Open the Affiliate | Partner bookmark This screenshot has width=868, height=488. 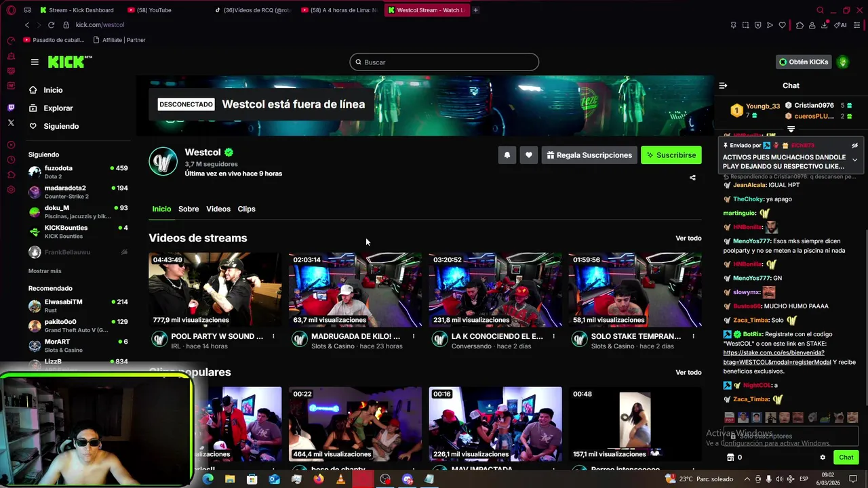click(119, 40)
